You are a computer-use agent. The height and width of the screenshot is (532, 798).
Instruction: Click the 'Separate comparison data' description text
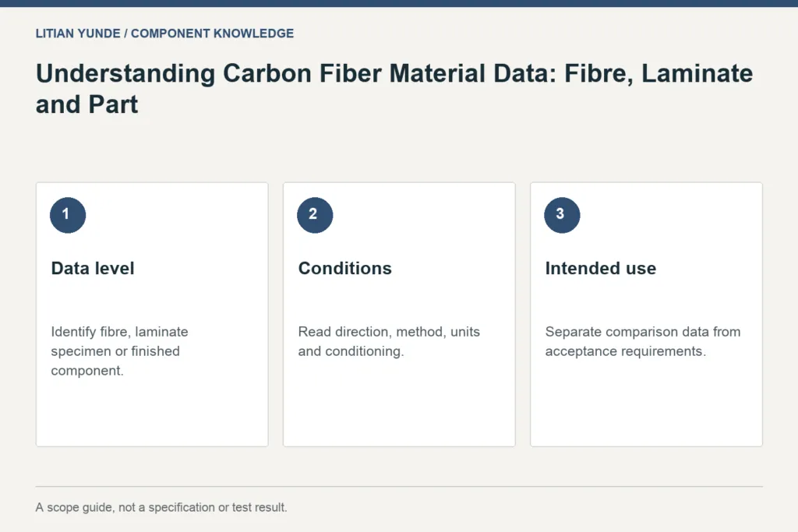point(643,341)
